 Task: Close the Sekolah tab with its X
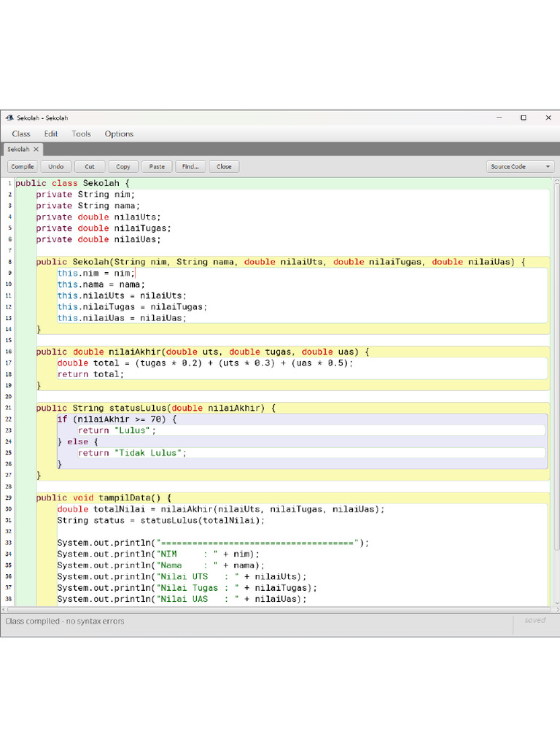tap(36, 149)
